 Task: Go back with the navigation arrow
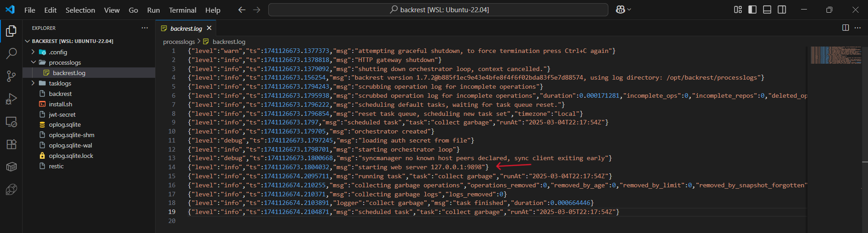coord(242,10)
